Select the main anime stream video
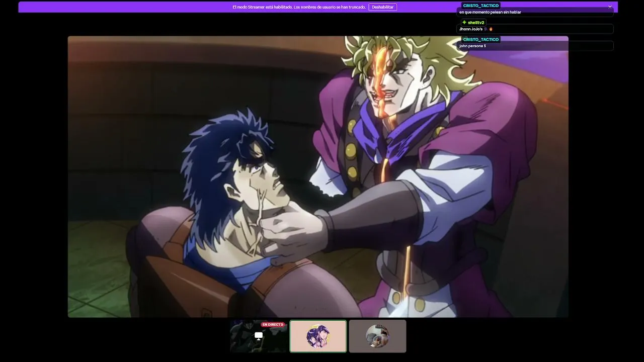 pyautogui.click(x=318, y=176)
